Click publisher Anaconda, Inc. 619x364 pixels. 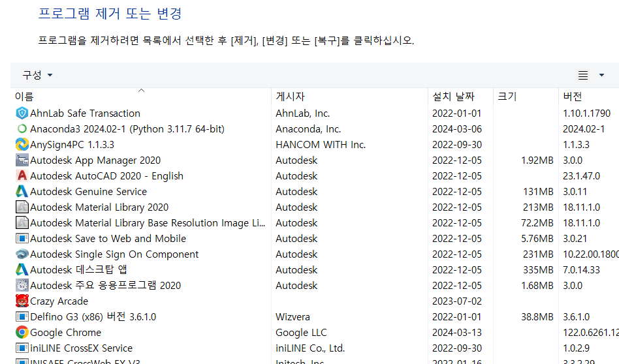click(x=308, y=129)
